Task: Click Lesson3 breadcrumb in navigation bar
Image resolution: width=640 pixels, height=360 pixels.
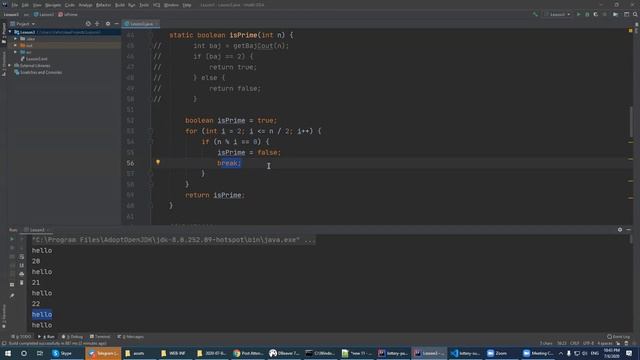Action: coord(11,14)
